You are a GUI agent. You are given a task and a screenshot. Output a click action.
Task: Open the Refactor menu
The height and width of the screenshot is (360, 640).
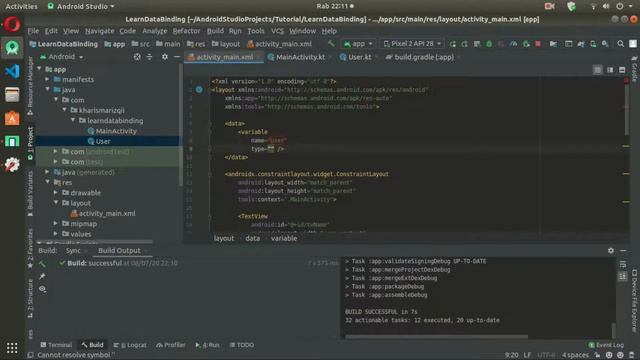186,31
